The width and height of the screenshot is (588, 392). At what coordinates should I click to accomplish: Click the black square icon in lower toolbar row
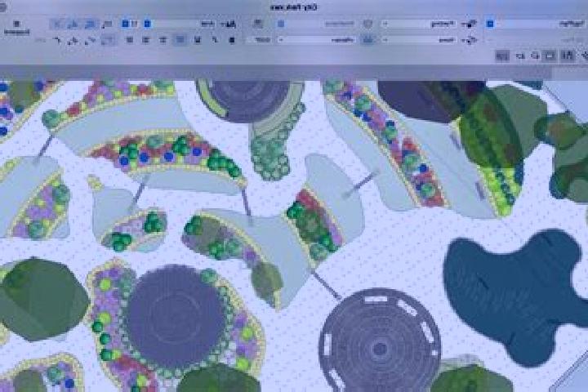click(x=232, y=40)
